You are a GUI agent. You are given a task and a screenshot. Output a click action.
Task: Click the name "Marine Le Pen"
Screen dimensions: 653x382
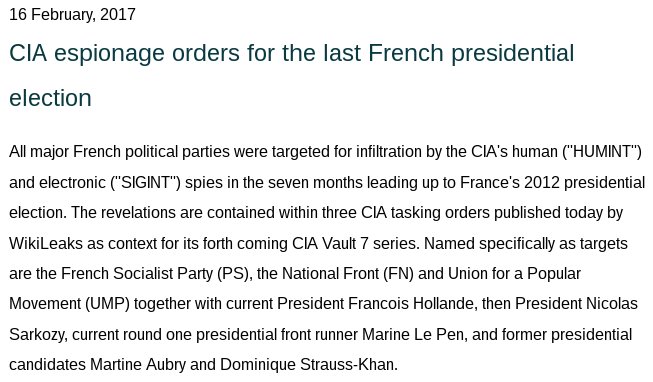coord(413,335)
